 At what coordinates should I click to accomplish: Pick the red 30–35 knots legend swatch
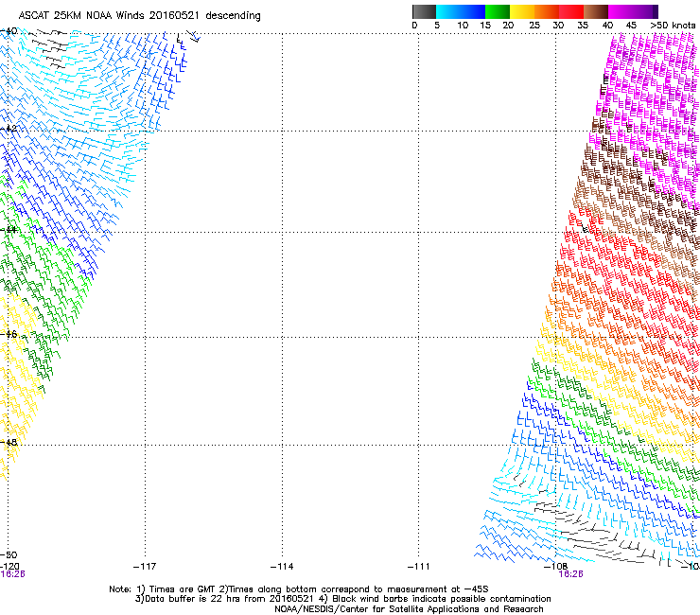pos(571,11)
